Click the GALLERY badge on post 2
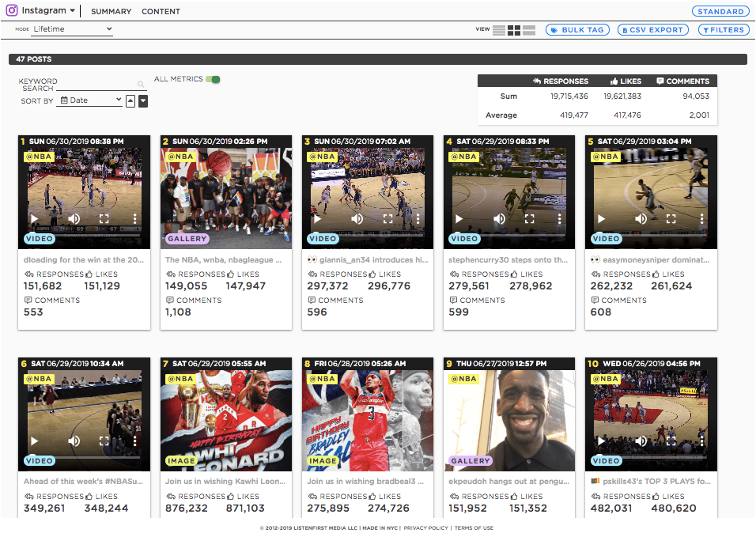 point(187,239)
